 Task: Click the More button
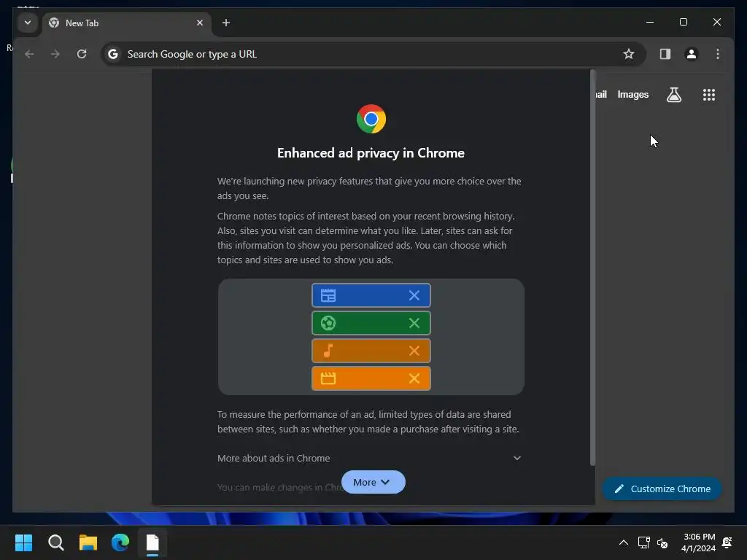373,482
